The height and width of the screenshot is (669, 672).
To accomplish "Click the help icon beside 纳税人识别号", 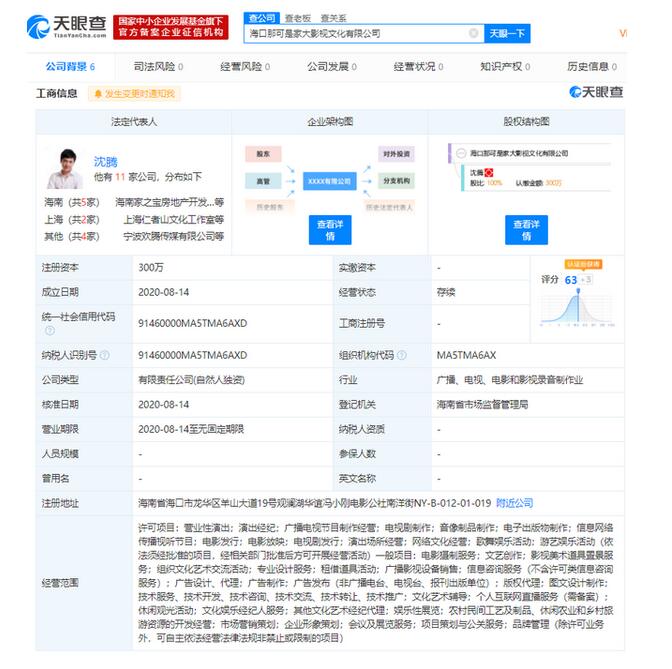I will tap(105, 355).
